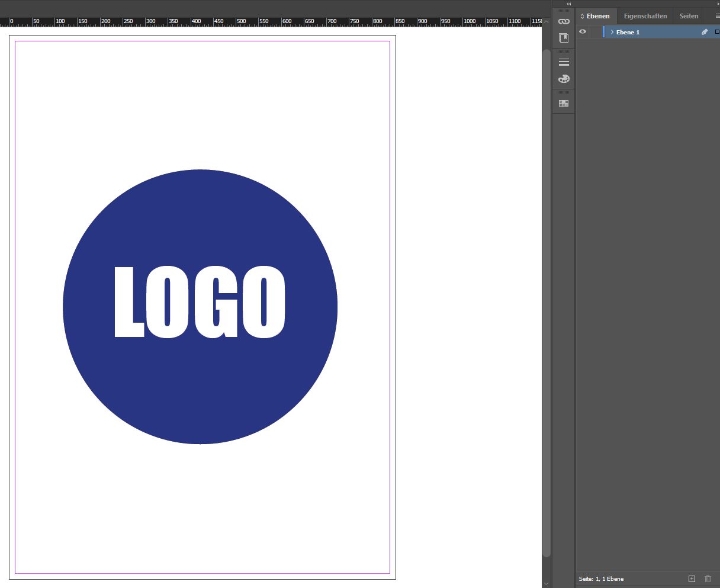Image resolution: width=720 pixels, height=588 pixels.
Task: Switch to the Seiten tab
Action: 689,16
